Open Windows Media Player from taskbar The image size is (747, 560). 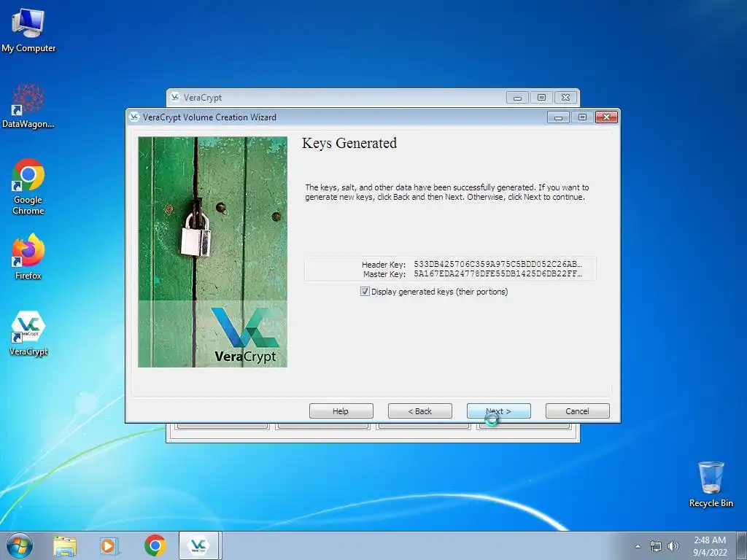pos(108,546)
